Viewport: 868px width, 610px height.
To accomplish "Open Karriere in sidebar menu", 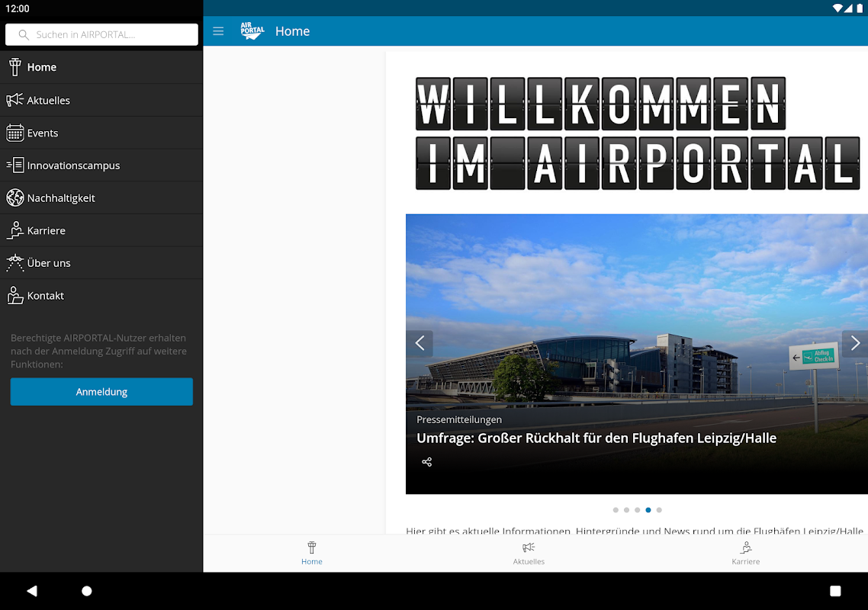I will 101,230.
